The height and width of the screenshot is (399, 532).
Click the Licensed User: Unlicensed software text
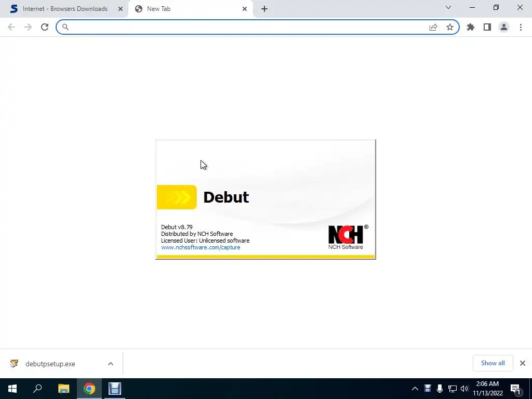(205, 241)
